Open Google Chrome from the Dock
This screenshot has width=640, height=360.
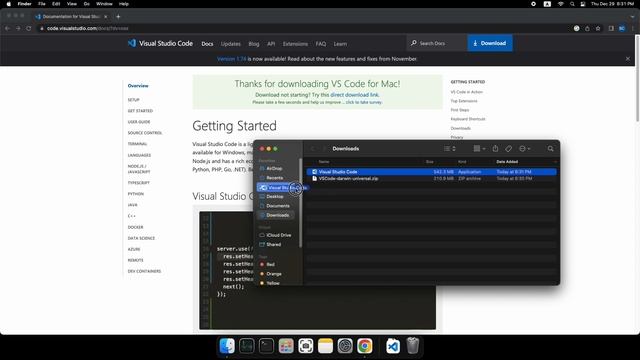tap(364, 346)
